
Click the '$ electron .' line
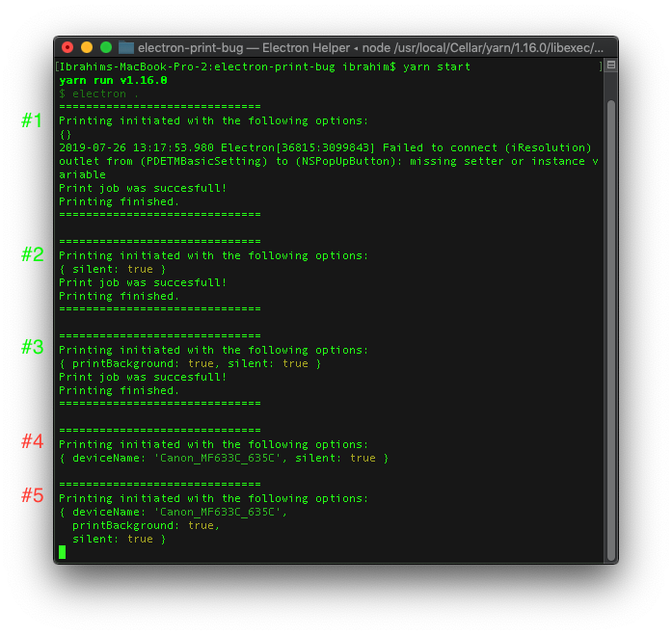tap(99, 93)
